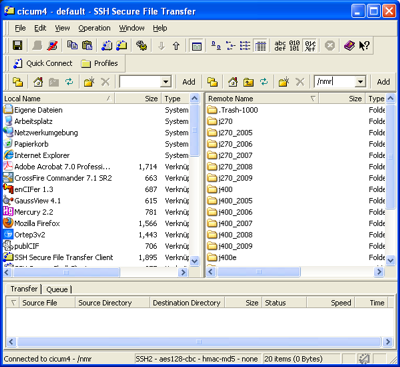Click the Copy icon in toolbar

72,45
